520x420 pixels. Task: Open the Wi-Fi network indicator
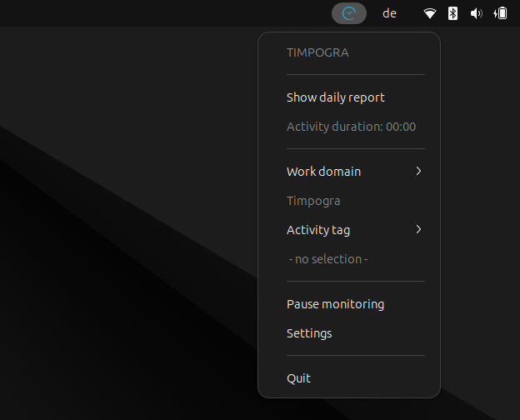click(430, 13)
